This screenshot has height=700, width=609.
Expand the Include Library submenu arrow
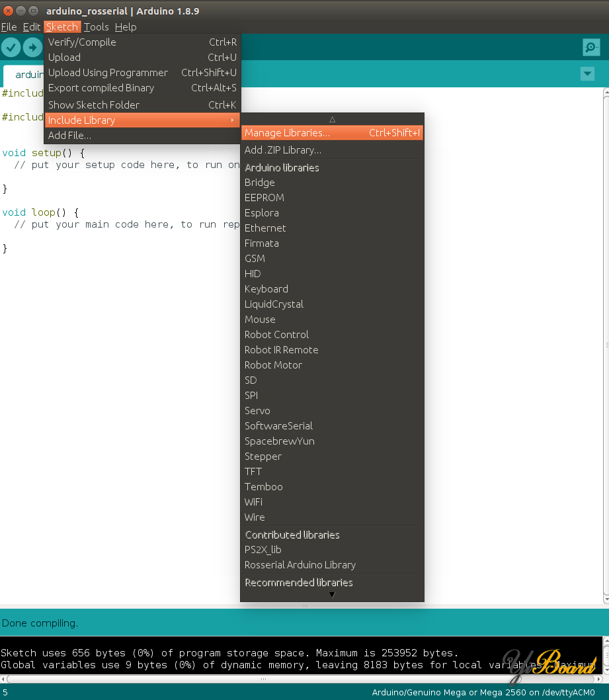[x=233, y=120]
